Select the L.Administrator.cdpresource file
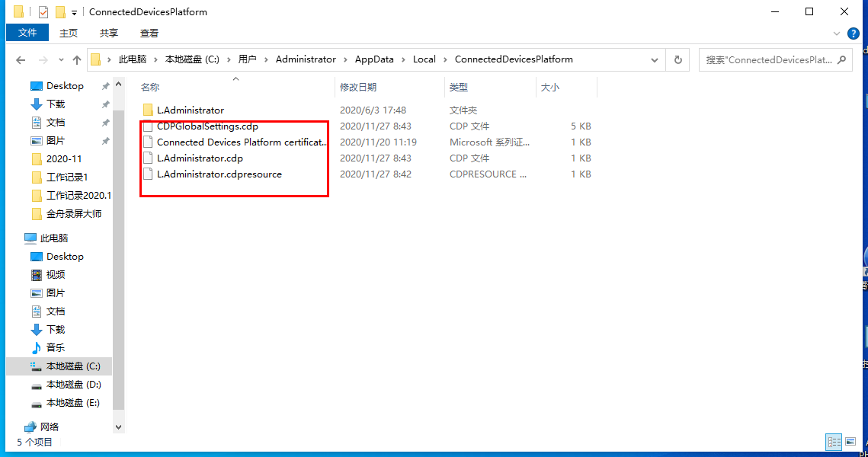 (219, 174)
